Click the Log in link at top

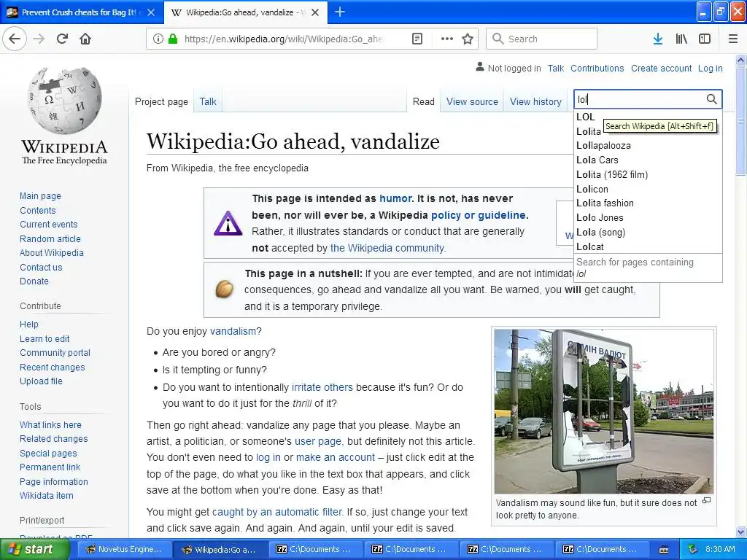[711, 68]
